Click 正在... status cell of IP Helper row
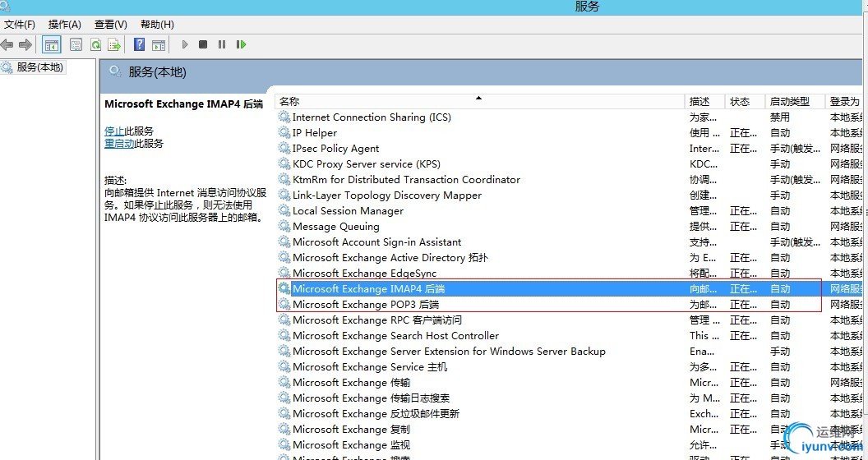 [743, 133]
